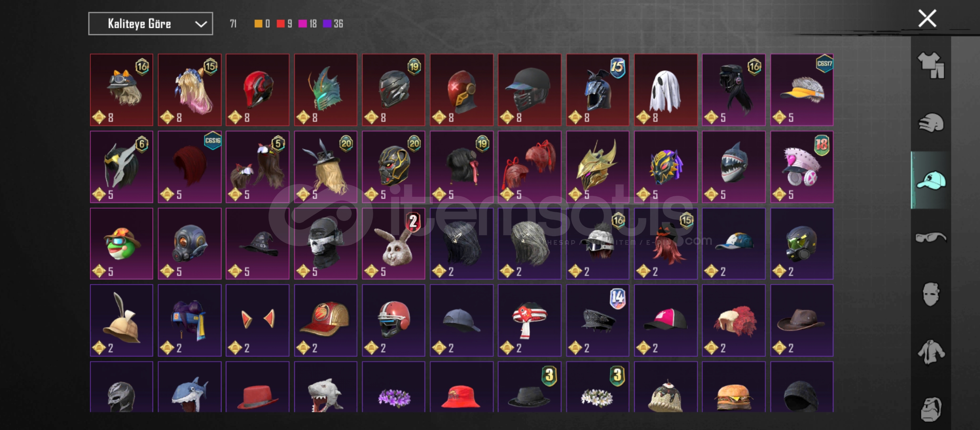The height and width of the screenshot is (430, 980).
Task: Open the backpack category icon
Action: (x=931, y=409)
